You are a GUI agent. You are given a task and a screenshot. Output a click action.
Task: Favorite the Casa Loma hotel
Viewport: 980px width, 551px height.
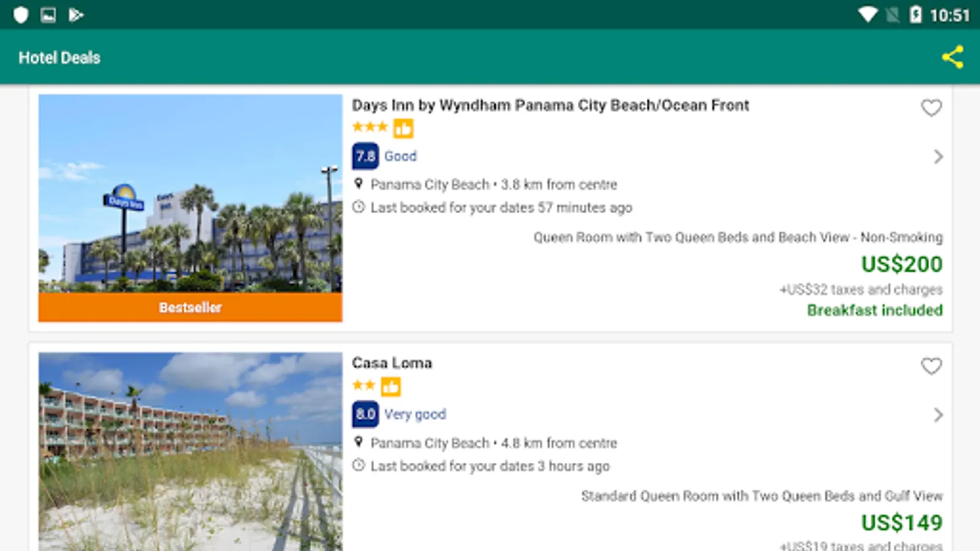[x=931, y=366]
